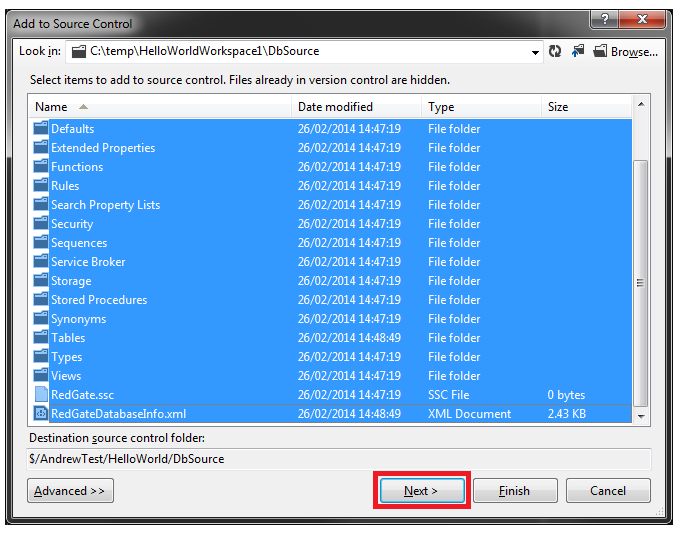Viewport: 677px width, 533px height.
Task: Open the Look in path dropdown
Action: tap(536, 51)
